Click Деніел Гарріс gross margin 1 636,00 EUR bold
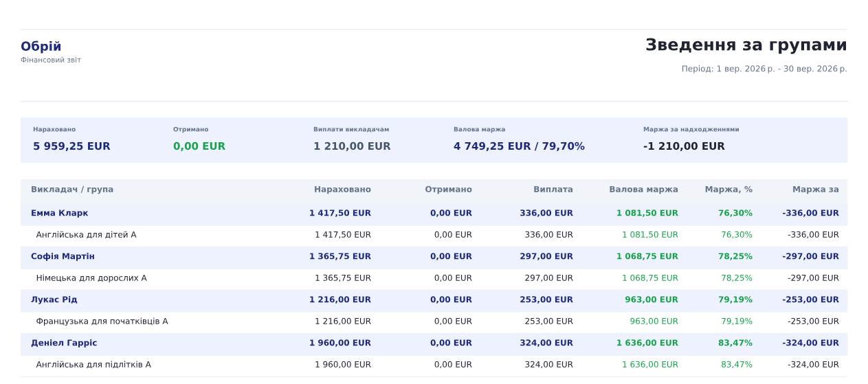The height and width of the screenshot is (384, 868). tap(647, 343)
